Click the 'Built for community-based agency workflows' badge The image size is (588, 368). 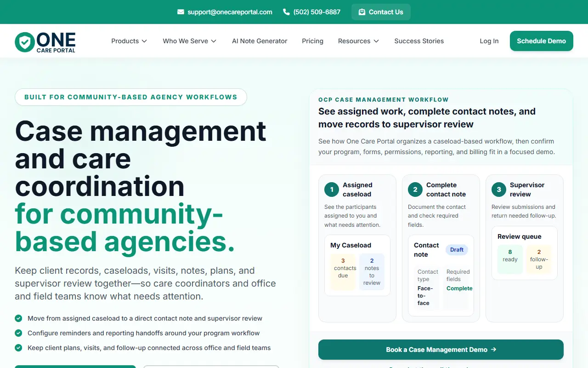pyautogui.click(x=131, y=97)
